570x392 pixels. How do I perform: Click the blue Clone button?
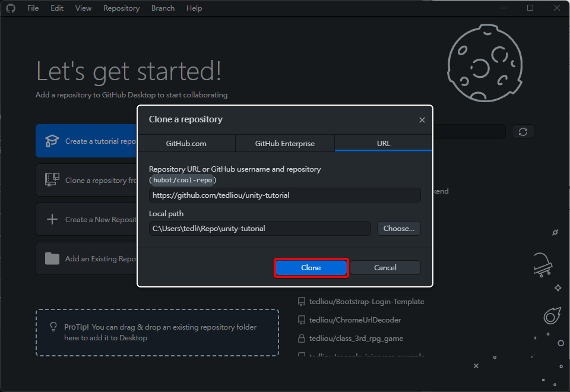click(311, 268)
